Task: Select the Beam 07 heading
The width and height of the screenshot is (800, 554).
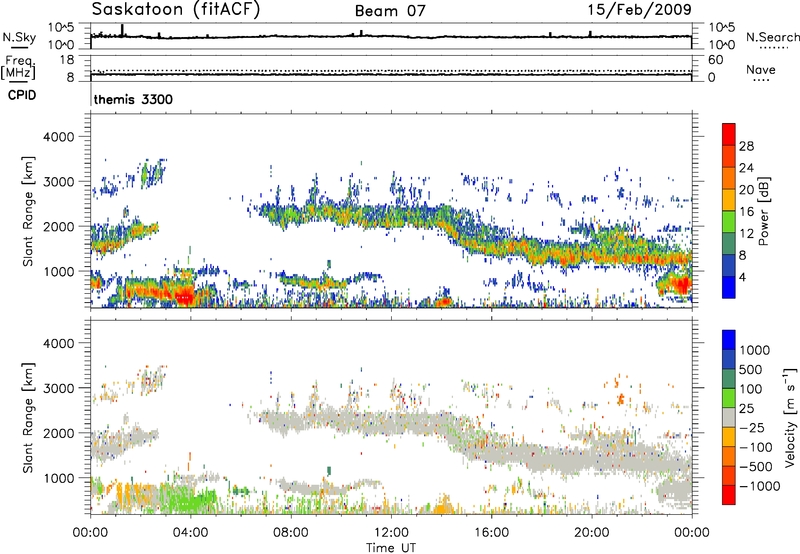Action: click(390, 11)
